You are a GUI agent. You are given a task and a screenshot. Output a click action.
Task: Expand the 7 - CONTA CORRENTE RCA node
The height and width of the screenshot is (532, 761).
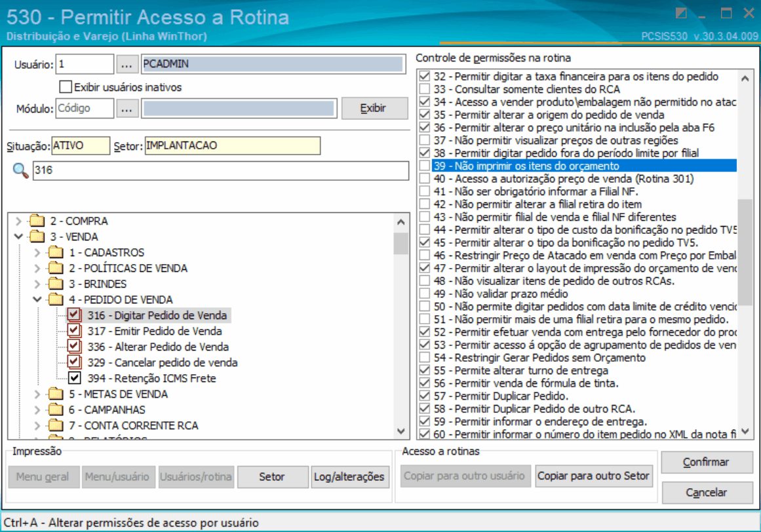point(37,425)
